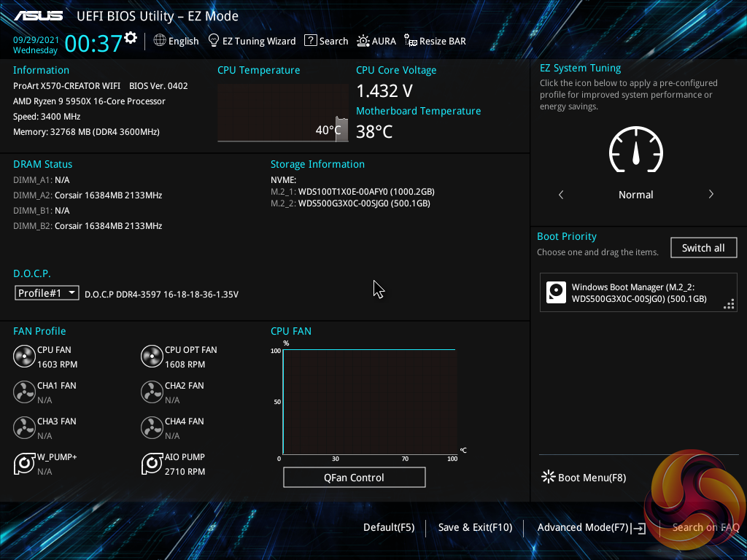
Task: Click the DIMM_A2 Corsair memory entry
Action: [88, 195]
